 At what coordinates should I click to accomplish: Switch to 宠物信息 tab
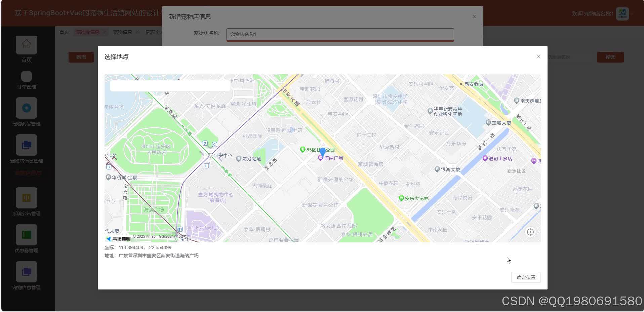[122, 32]
